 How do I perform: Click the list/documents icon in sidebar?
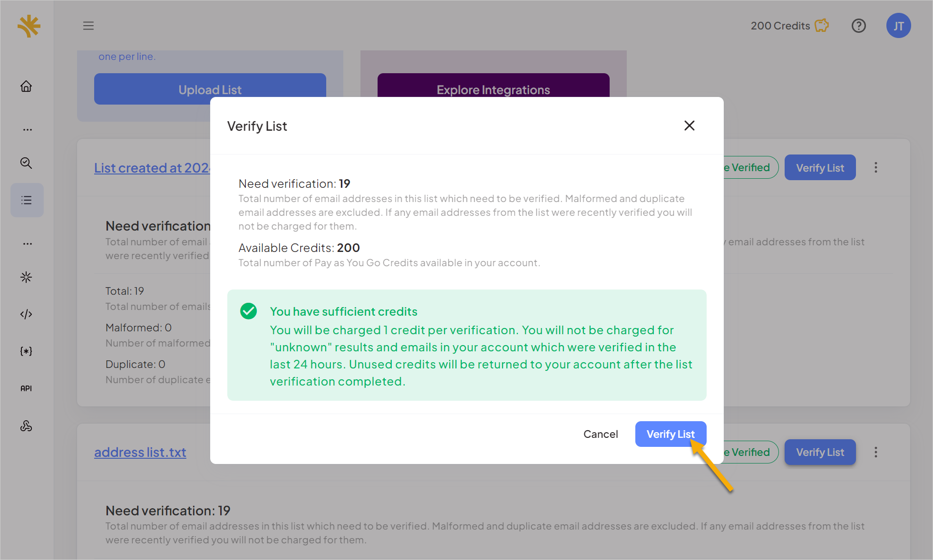click(27, 200)
